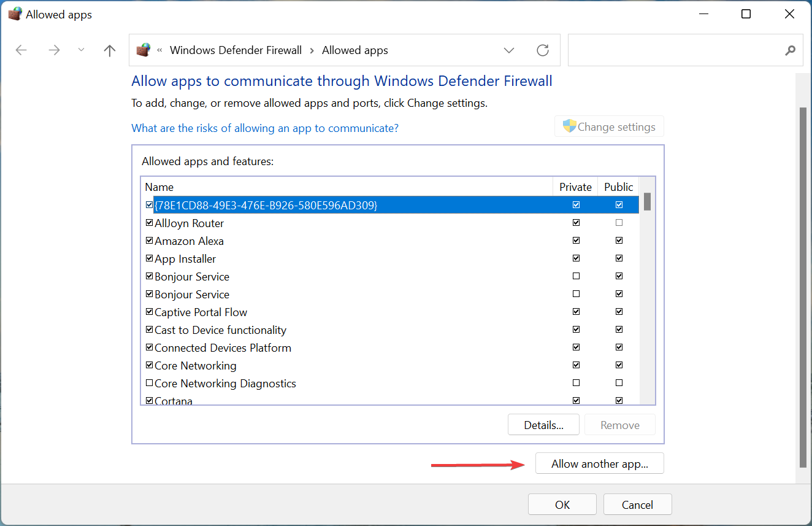Image resolution: width=812 pixels, height=526 pixels.
Task: Toggle Private for Amazon Alexa
Action: tap(576, 241)
